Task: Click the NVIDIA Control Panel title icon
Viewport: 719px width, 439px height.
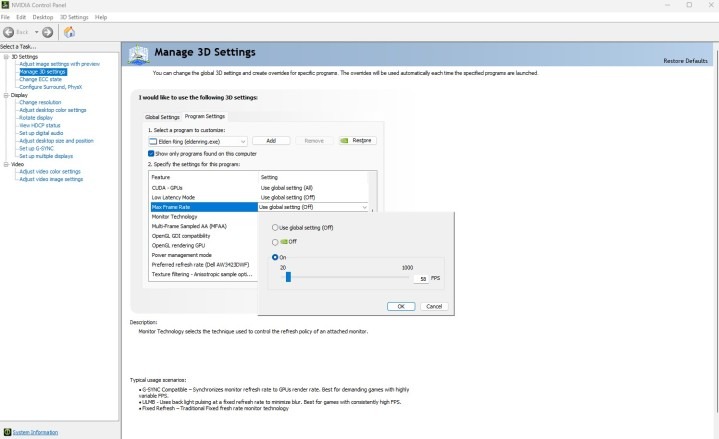Action: click(x=5, y=5)
